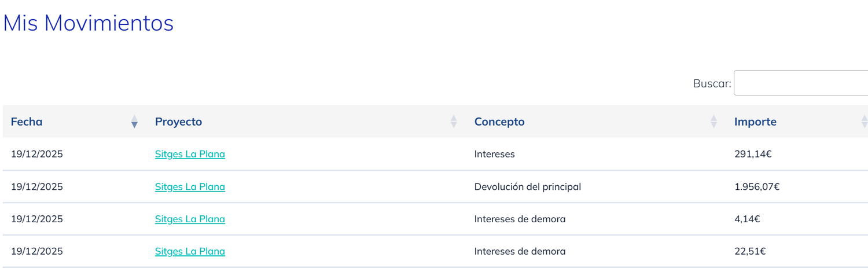868x268 pixels.
Task: Click the Devolución del principal concept cell
Action: point(527,186)
